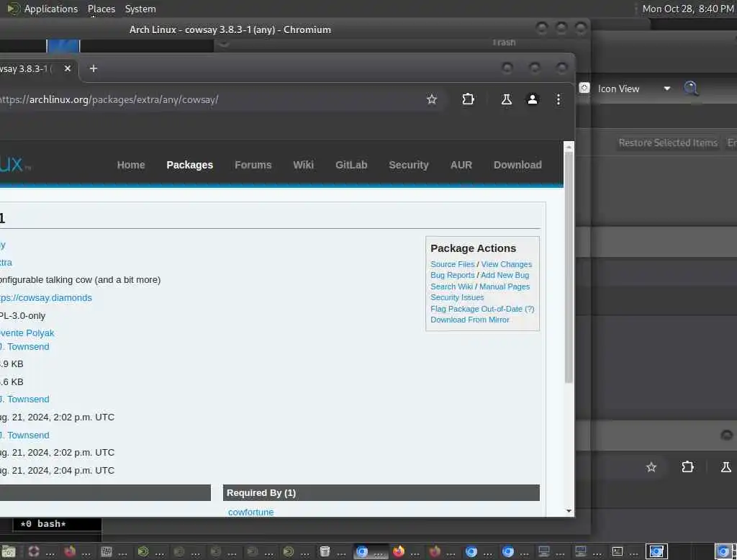
Task: Click Flag Package Out-of-Date link
Action: 476,309
